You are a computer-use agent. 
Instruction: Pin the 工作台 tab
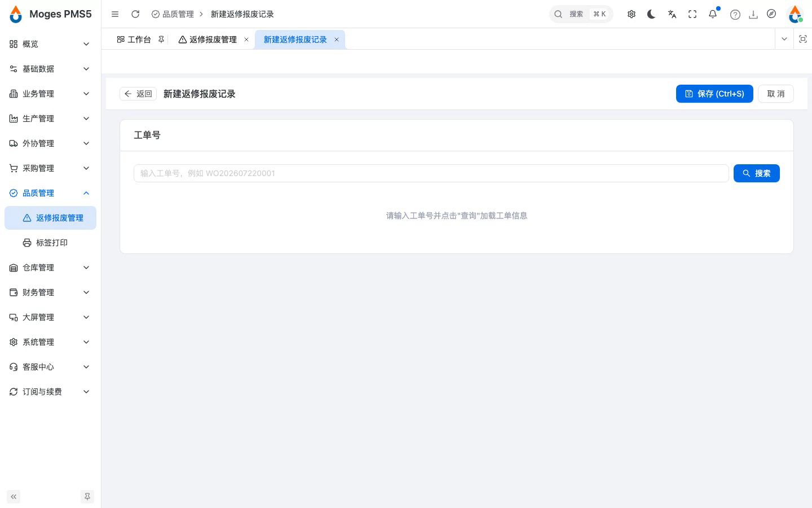click(161, 40)
